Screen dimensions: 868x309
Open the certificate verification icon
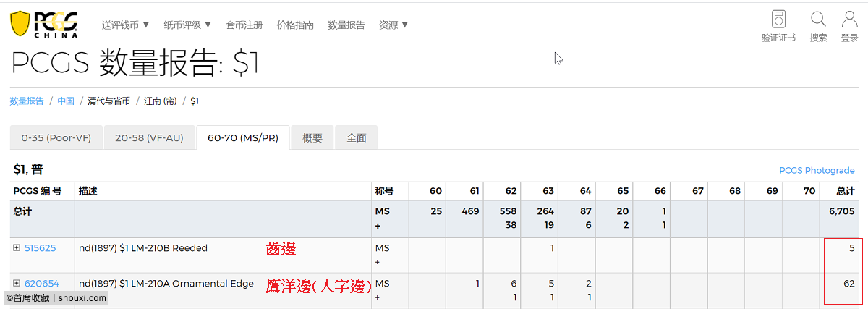point(778,19)
